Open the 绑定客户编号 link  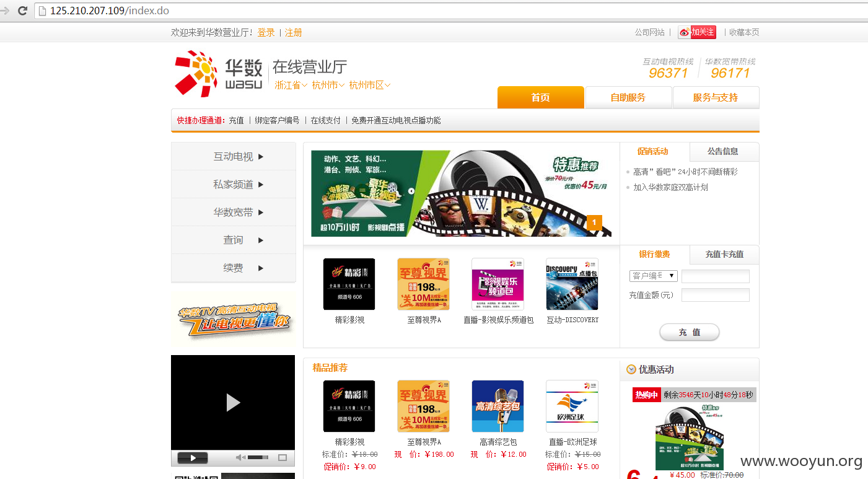[x=277, y=120]
